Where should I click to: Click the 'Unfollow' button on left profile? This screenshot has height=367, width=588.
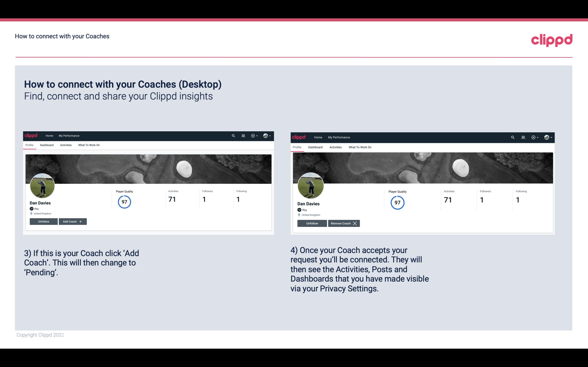[x=44, y=221]
